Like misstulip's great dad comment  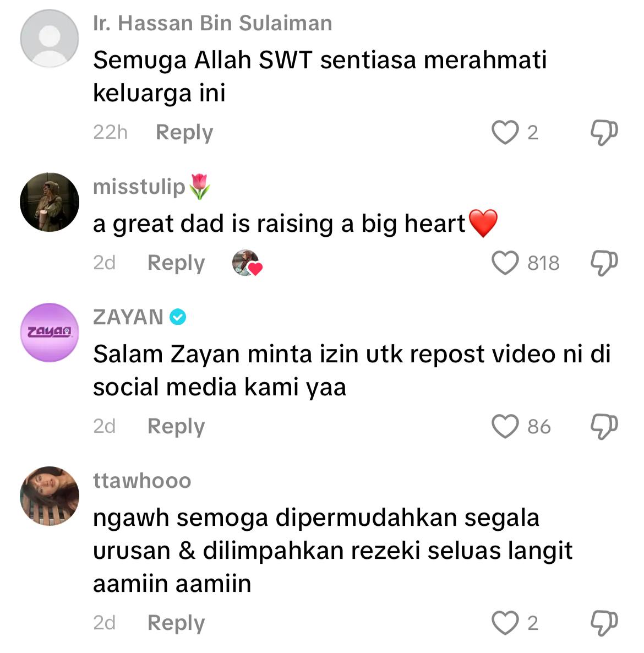(x=505, y=263)
